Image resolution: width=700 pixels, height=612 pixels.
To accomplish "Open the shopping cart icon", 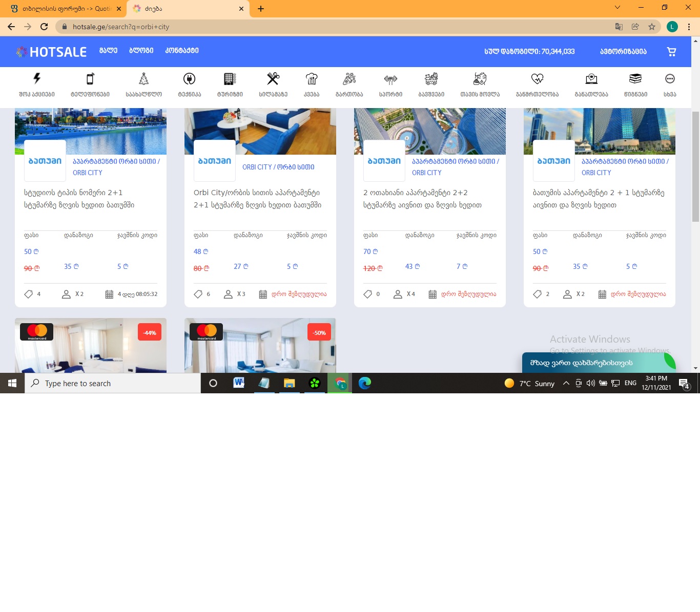I will click(x=671, y=51).
